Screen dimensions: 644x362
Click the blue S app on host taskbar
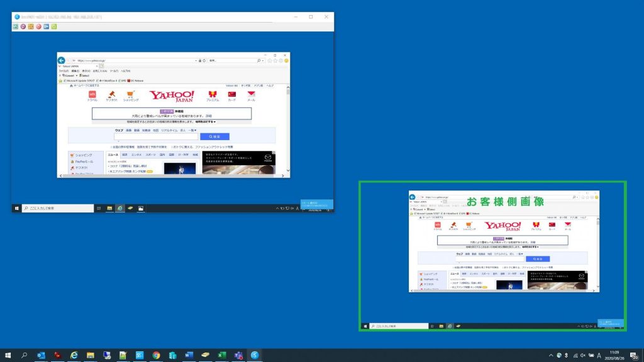pos(255,355)
